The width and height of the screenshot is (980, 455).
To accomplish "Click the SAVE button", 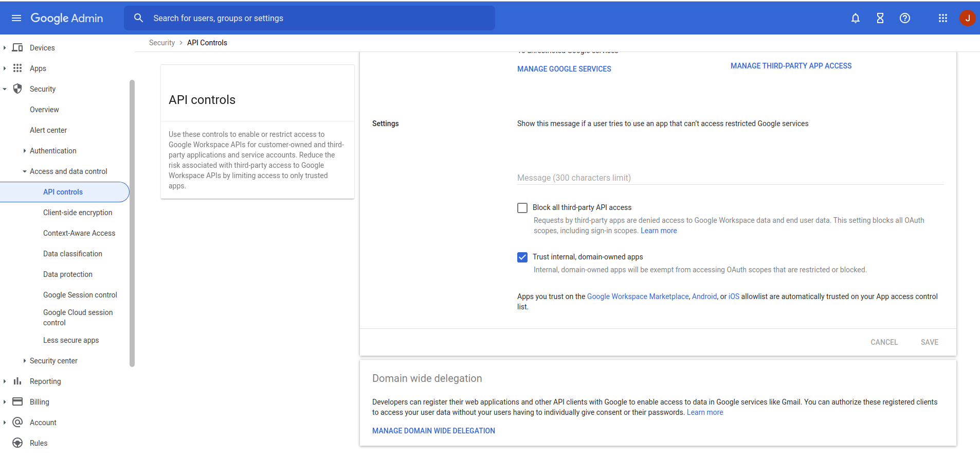I will click(x=930, y=342).
